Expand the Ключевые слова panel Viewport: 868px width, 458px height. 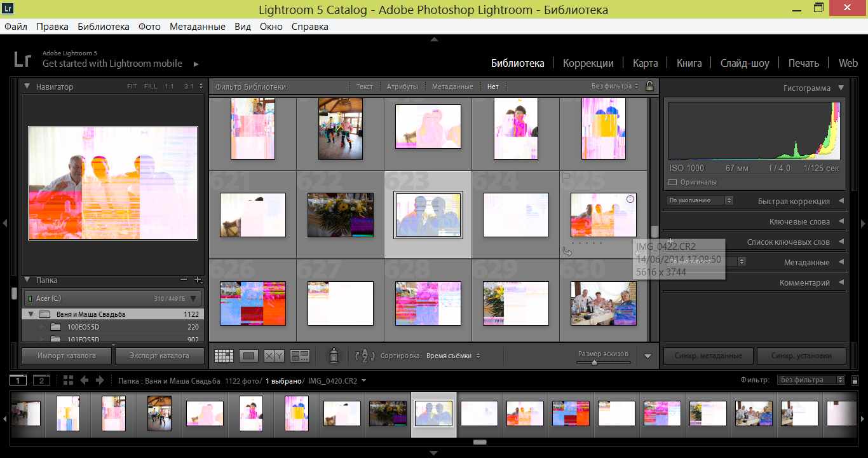click(841, 221)
